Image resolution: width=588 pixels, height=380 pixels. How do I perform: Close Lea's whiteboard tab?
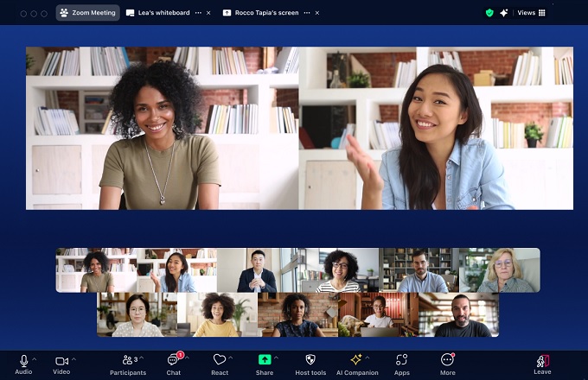(x=208, y=13)
